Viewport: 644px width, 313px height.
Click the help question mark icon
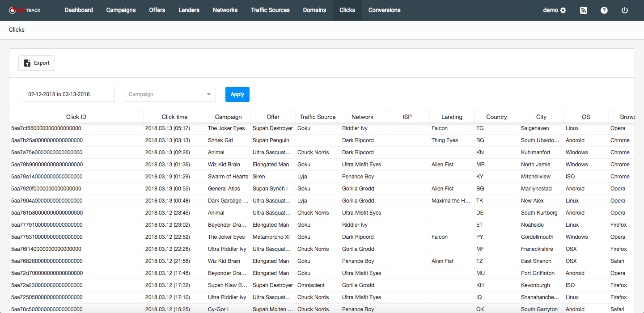(604, 10)
